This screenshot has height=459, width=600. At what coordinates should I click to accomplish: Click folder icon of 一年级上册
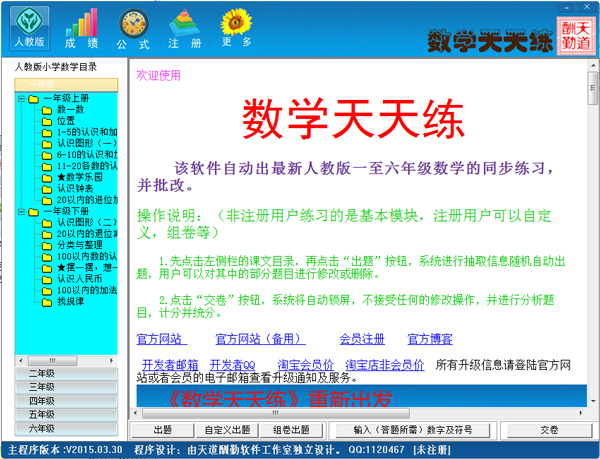(x=34, y=99)
